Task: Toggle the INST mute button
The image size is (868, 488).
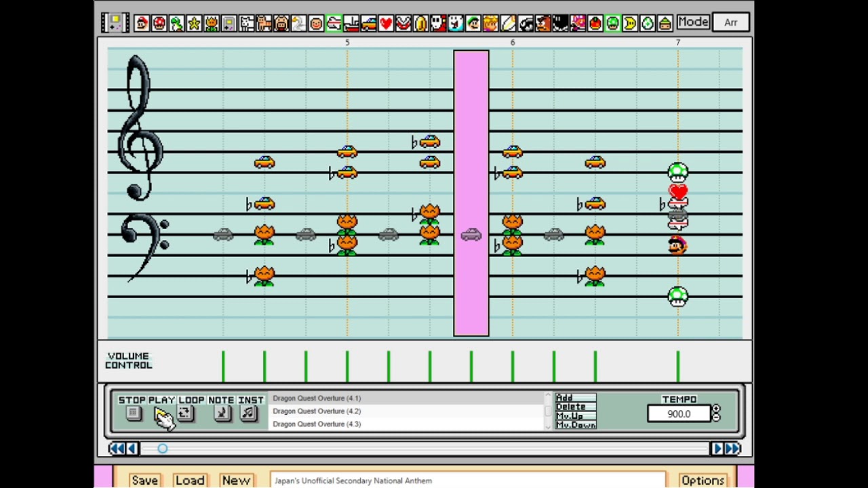Action: [248, 413]
